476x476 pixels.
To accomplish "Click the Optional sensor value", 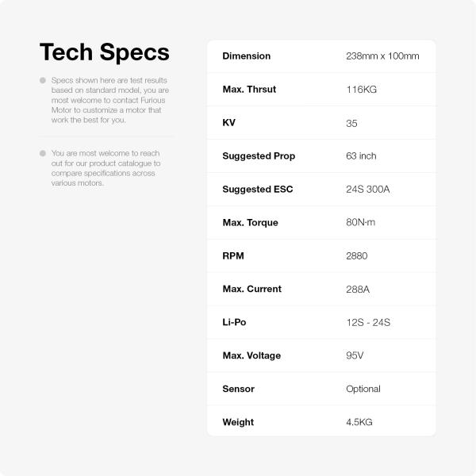I will (363, 389).
